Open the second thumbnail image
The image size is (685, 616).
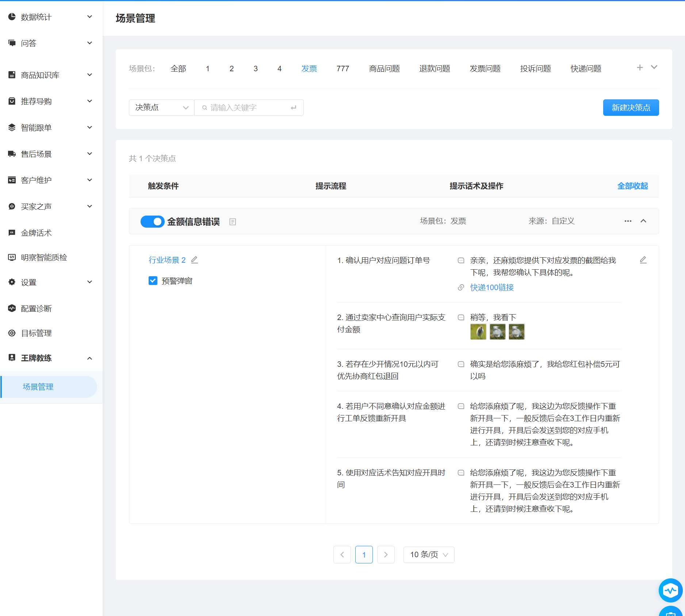(497, 332)
